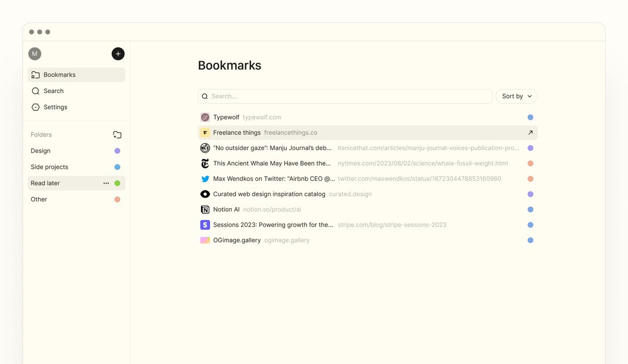Open the Freelance things bookmark title
628x364 pixels.
(237, 132)
